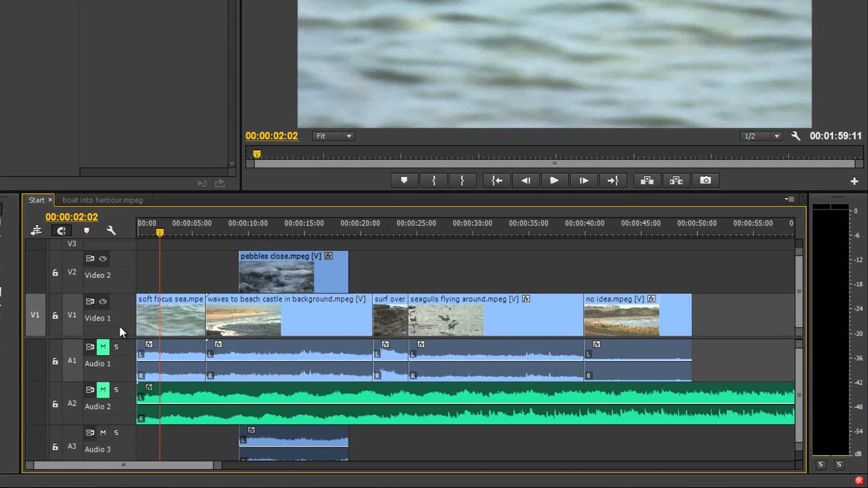Open the Timeline panel menu

[789, 199]
